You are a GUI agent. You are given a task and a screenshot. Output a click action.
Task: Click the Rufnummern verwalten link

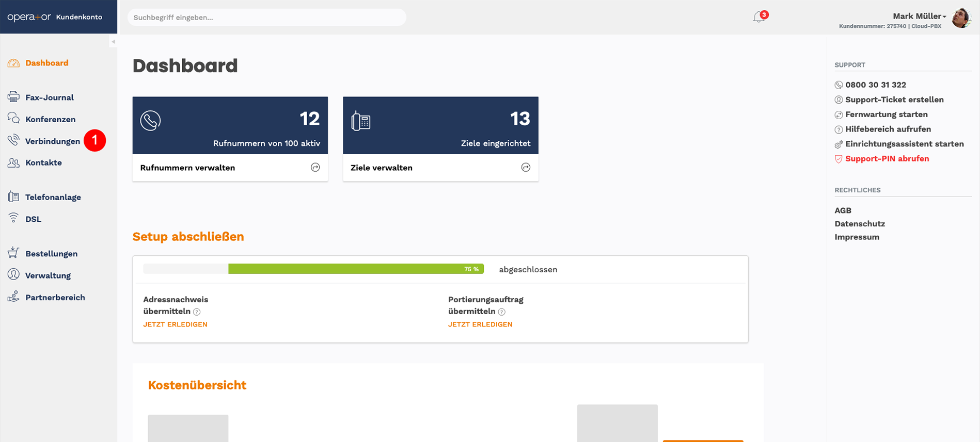coord(187,168)
